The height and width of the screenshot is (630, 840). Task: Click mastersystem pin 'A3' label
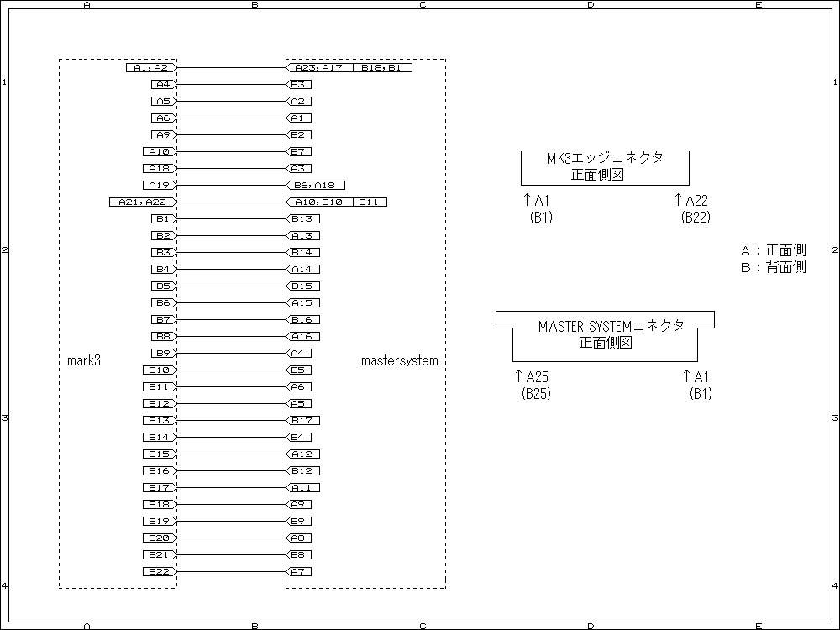pos(298,168)
